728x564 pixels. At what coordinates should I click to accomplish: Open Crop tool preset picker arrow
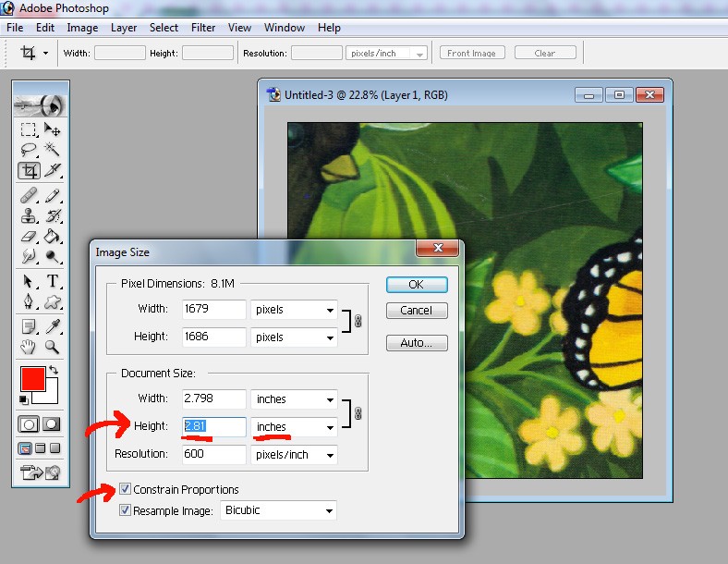pos(45,53)
